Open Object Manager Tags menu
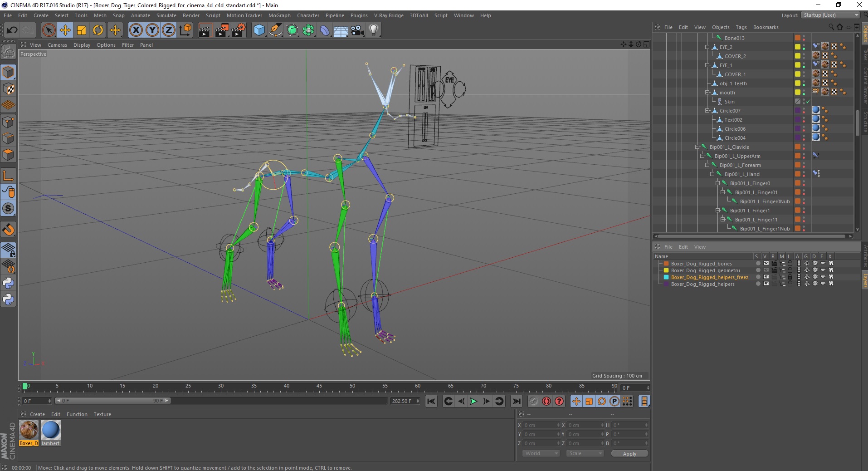The image size is (868, 471). (x=741, y=27)
